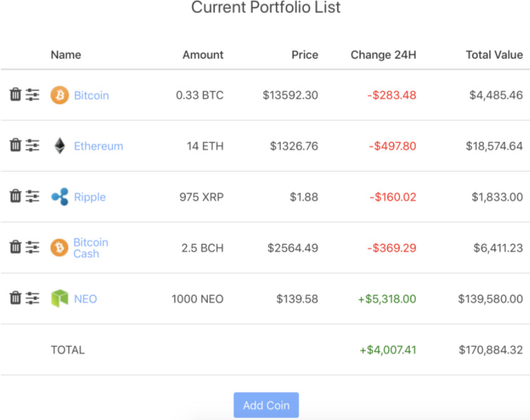This screenshot has width=530, height=420.
Task: Select the $1.88 Ripple price
Action: 304,197
